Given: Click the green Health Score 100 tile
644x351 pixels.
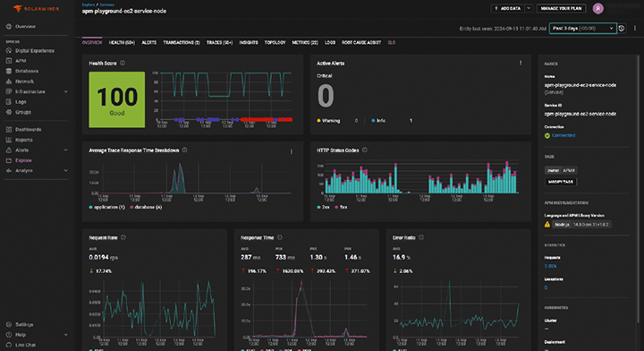Looking at the screenshot, I should [117, 99].
